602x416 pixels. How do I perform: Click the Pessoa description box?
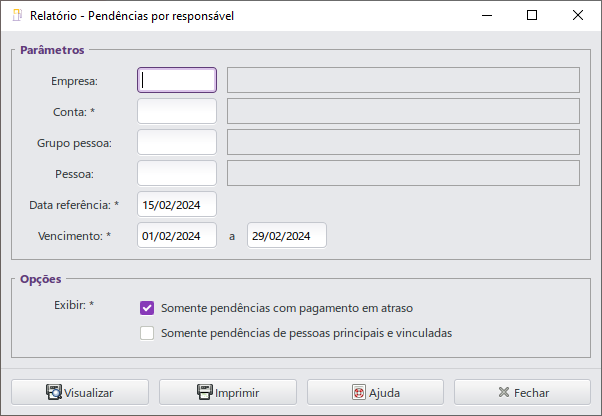pos(403,173)
